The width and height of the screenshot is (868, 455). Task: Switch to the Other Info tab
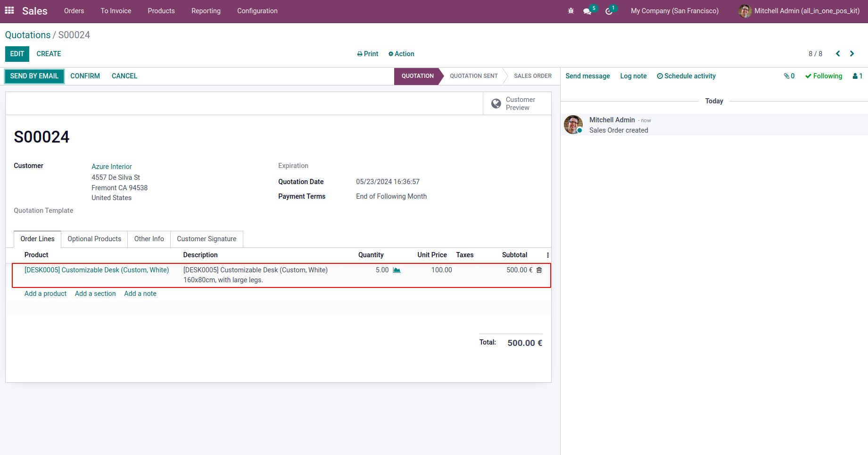point(149,239)
